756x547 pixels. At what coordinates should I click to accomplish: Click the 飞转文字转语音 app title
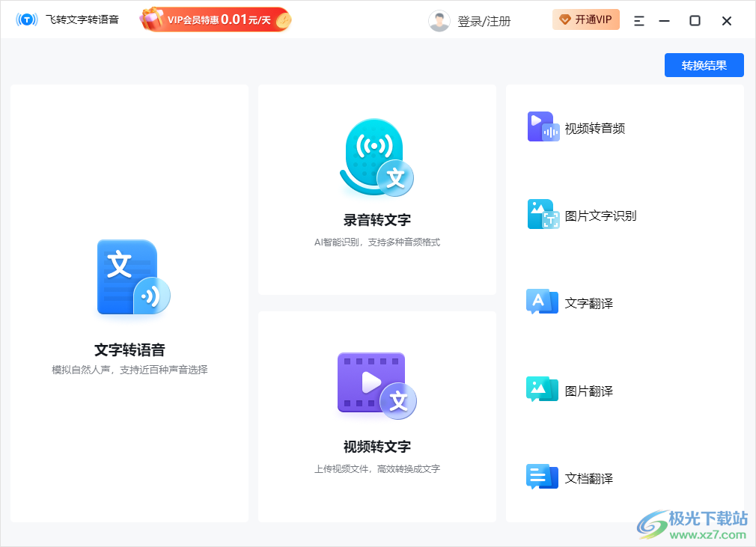pos(82,19)
